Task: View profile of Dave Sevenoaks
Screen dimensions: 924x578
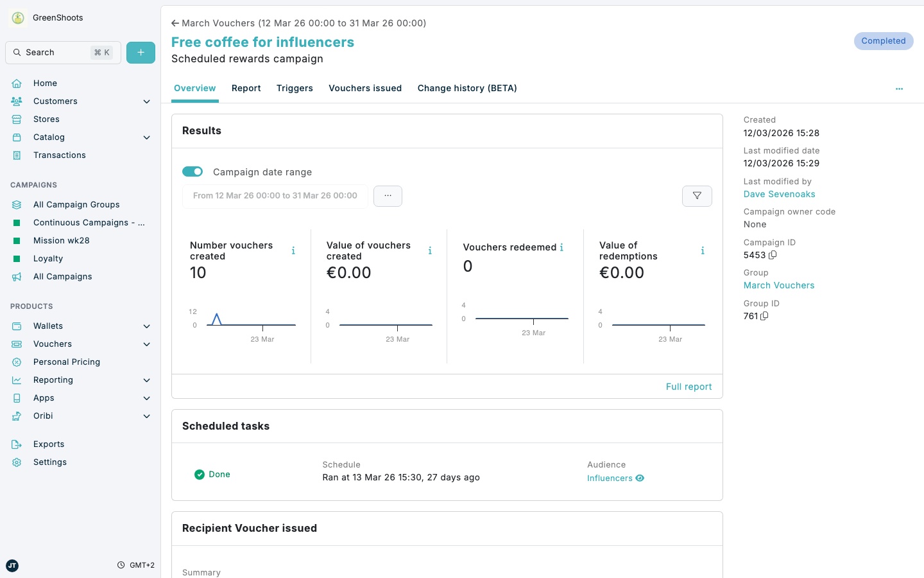Action: tap(779, 194)
